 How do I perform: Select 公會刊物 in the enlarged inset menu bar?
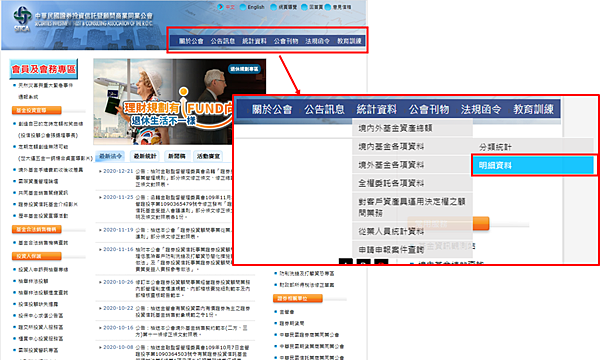429,109
